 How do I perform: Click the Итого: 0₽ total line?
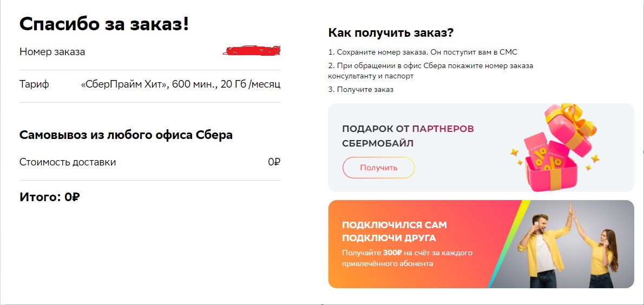pos(50,197)
